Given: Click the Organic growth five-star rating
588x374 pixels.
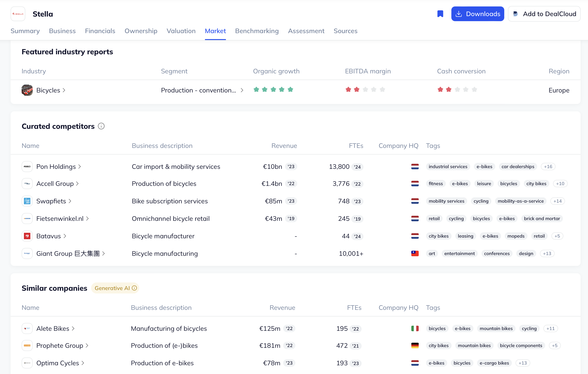Looking at the screenshot, I should (273, 90).
